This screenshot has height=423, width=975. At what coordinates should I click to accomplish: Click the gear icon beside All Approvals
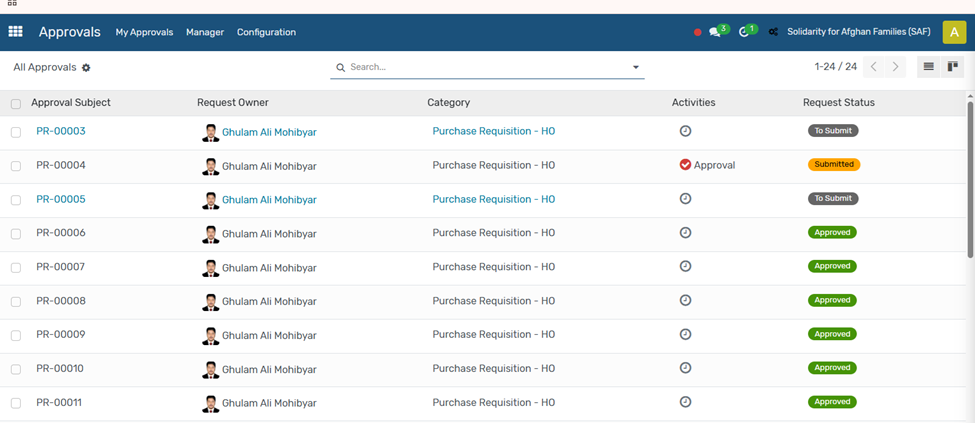(x=86, y=67)
